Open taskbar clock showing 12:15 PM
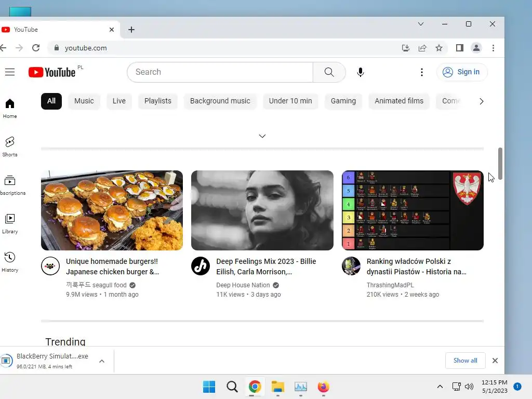532x399 pixels. click(x=495, y=387)
